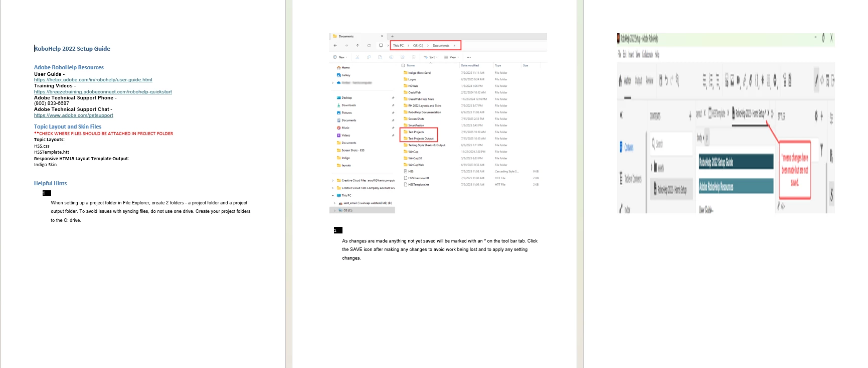The height and width of the screenshot is (368, 868).
Task: Click the Name column checkbox in Explorer picture
Action: pyautogui.click(x=403, y=66)
